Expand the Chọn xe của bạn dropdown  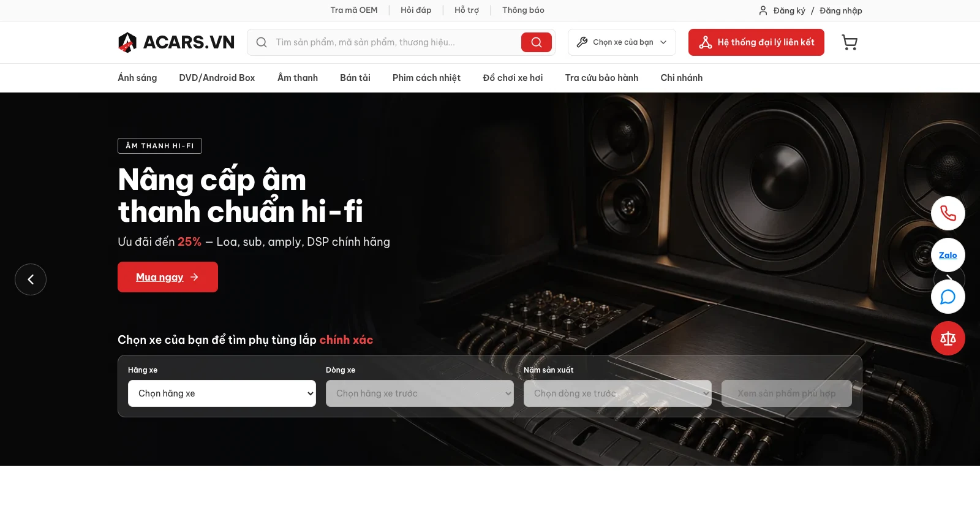point(622,42)
